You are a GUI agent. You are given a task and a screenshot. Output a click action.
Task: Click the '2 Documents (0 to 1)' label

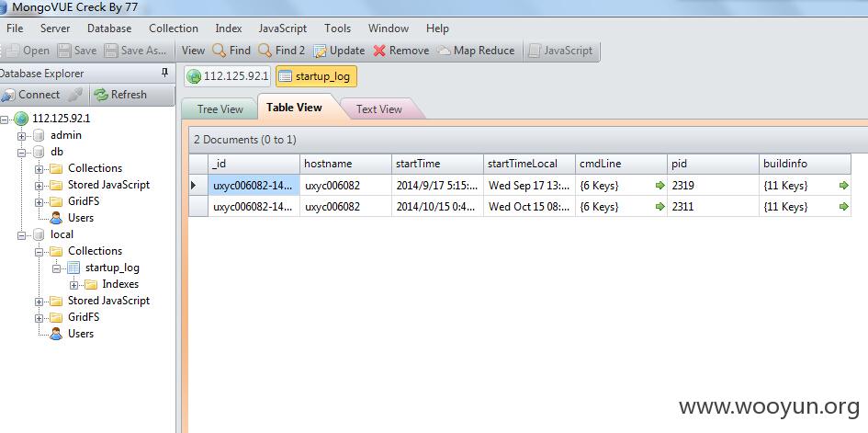pyautogui.click(x=244, y=140)
